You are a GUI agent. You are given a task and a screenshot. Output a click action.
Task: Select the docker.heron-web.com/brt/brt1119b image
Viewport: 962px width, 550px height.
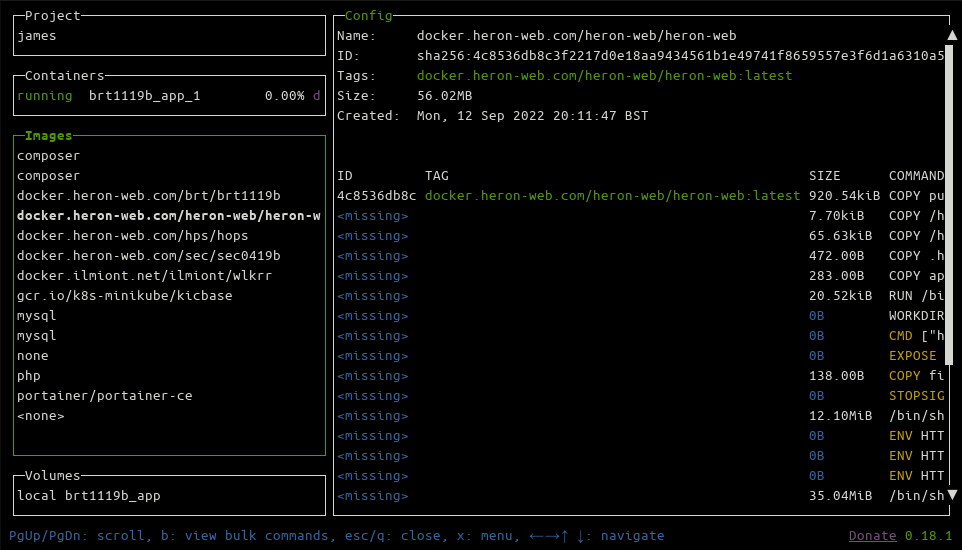click(148, 196)
